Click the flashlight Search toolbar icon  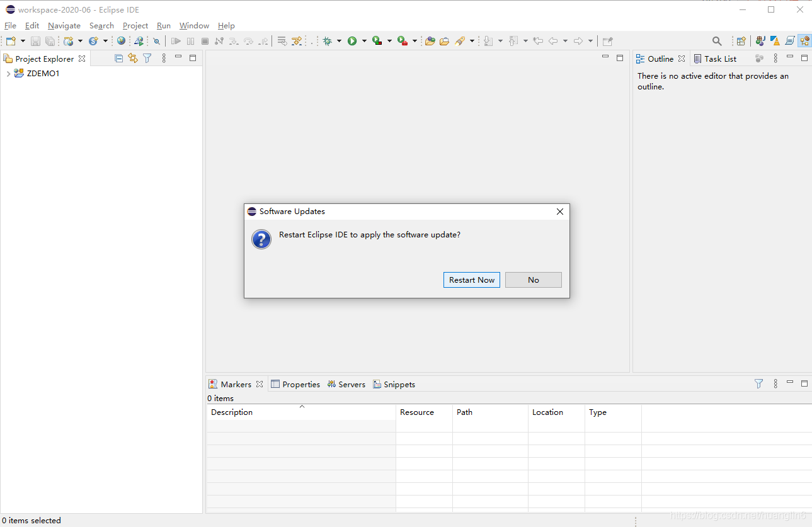[460, 41]
